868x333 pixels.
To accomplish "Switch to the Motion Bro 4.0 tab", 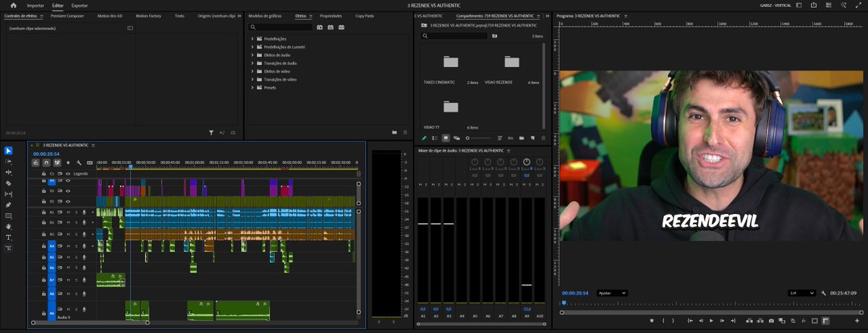I will pos(111,15).
